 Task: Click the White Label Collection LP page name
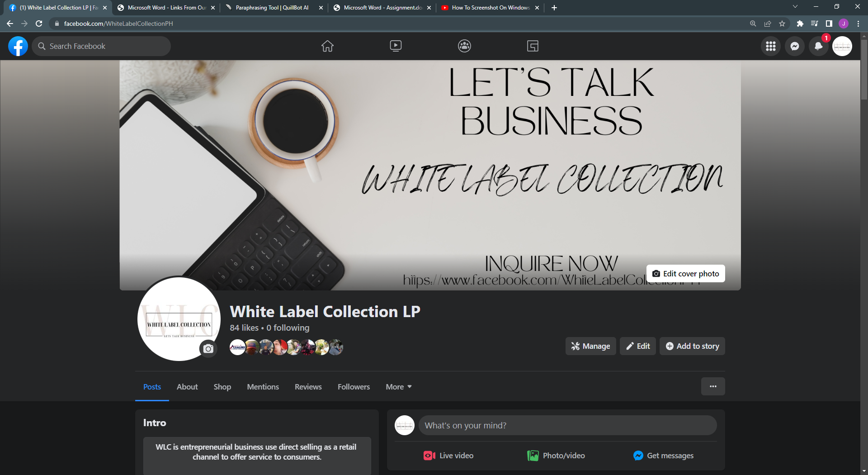(x=325, y=312)
